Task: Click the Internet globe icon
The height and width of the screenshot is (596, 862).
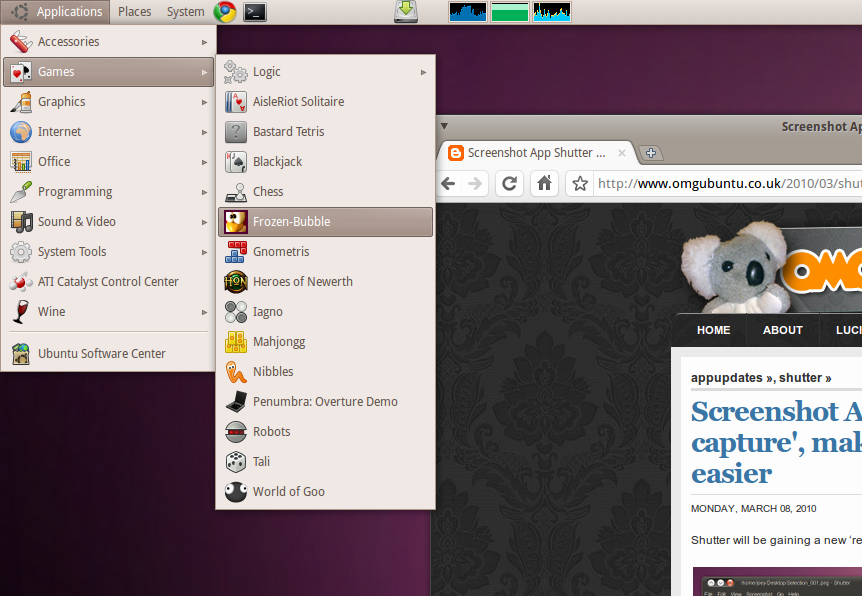Action: [21, 132]
